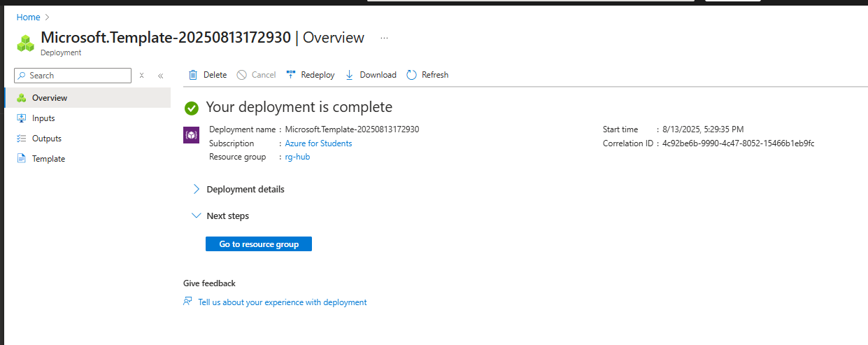Click the Template document icon in sidebar

(22, 159)
